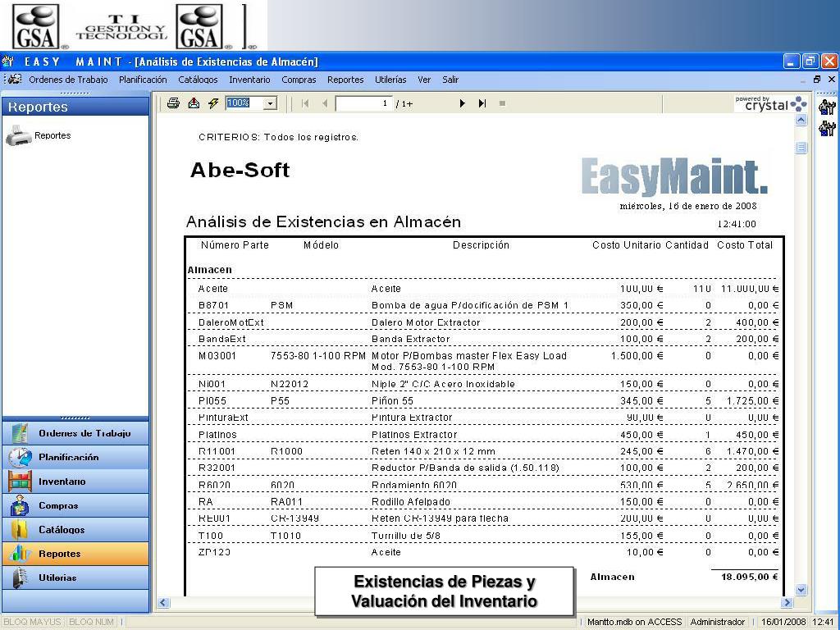Image resolution: width=840 pixels, height=630 pixels.
Task: Click Salir menu item
Action: (x=450, y=80)
